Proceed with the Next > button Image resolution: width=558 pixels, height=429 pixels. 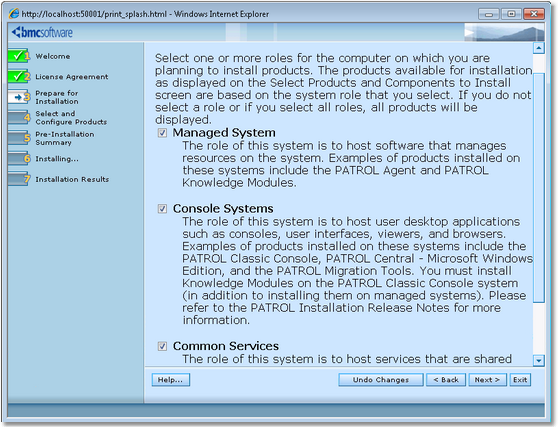click(487, 380)
